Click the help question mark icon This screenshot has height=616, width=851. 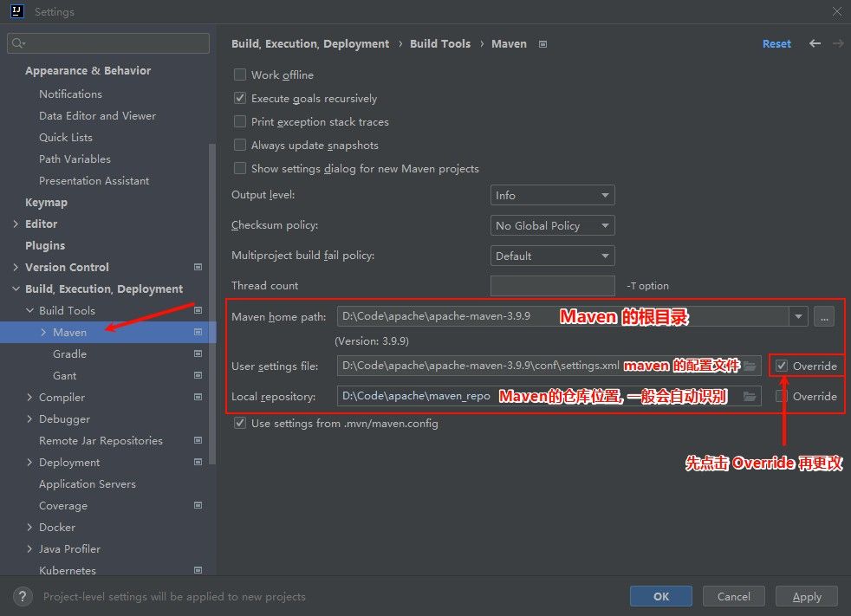tap(23, 596)
